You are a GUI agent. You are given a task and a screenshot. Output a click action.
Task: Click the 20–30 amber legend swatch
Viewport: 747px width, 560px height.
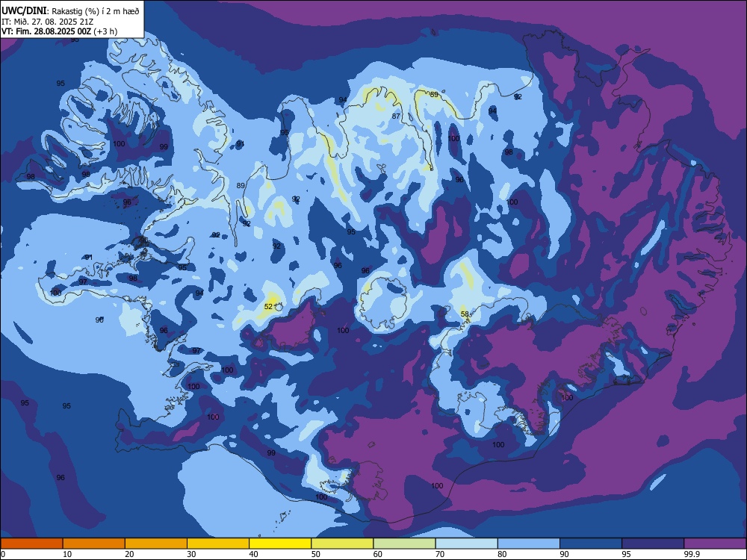156,544
